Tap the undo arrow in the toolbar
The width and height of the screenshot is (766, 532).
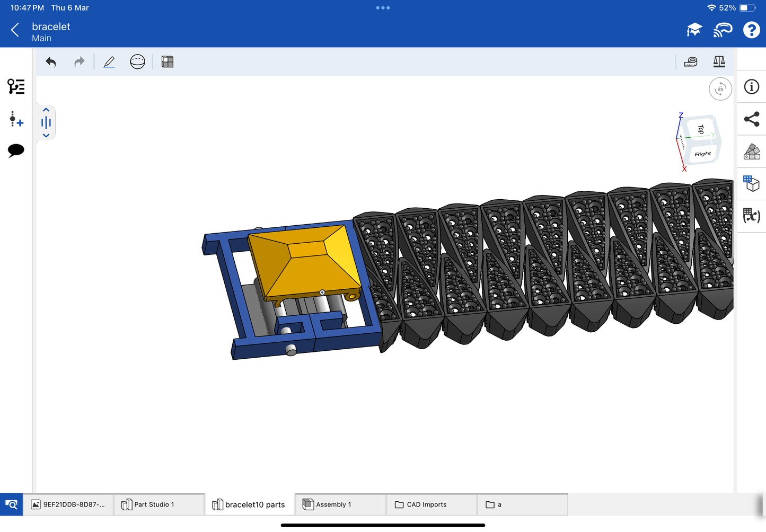pos(51,62)
